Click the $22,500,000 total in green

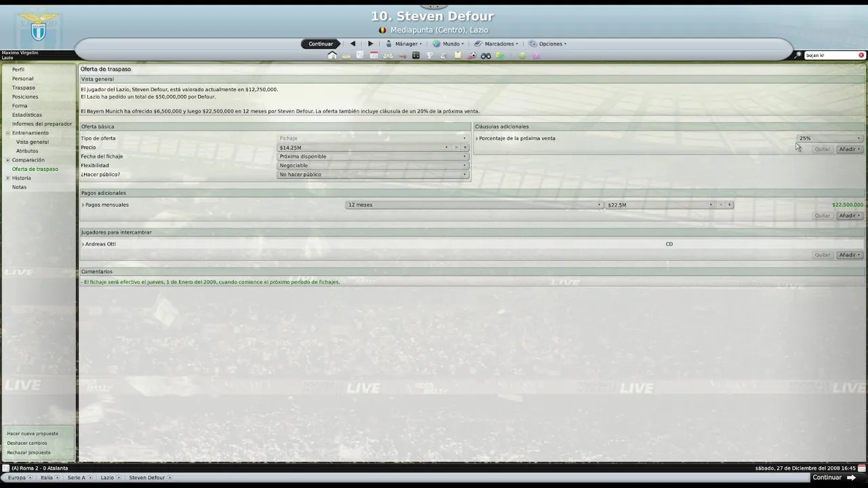pos(848,205)
